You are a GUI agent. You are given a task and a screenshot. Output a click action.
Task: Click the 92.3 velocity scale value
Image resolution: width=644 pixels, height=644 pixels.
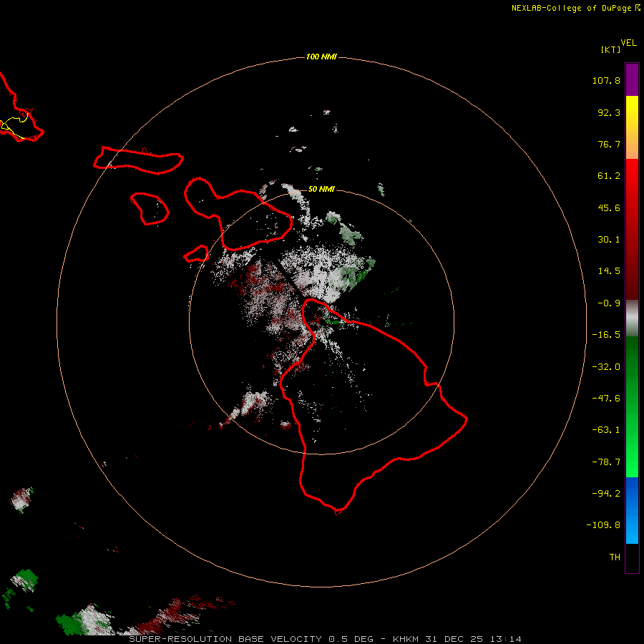(x=609, y=112)
